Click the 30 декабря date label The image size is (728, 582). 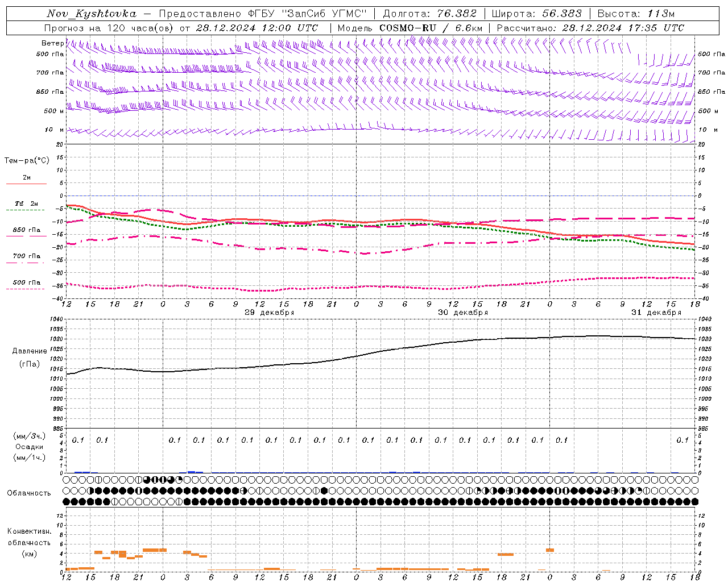[x=462, y=313]
